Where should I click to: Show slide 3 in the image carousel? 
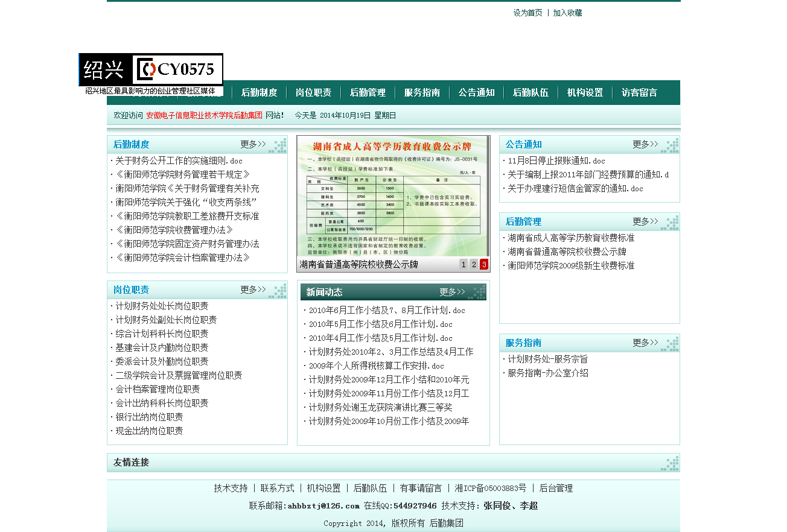tap(484, 264)
